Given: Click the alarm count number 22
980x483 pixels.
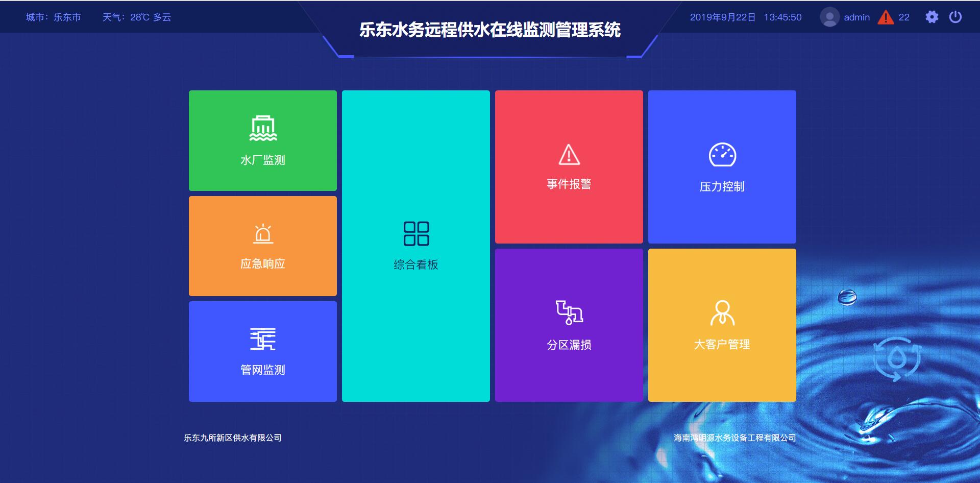Looking at the screenshot, I should (903, 17).
